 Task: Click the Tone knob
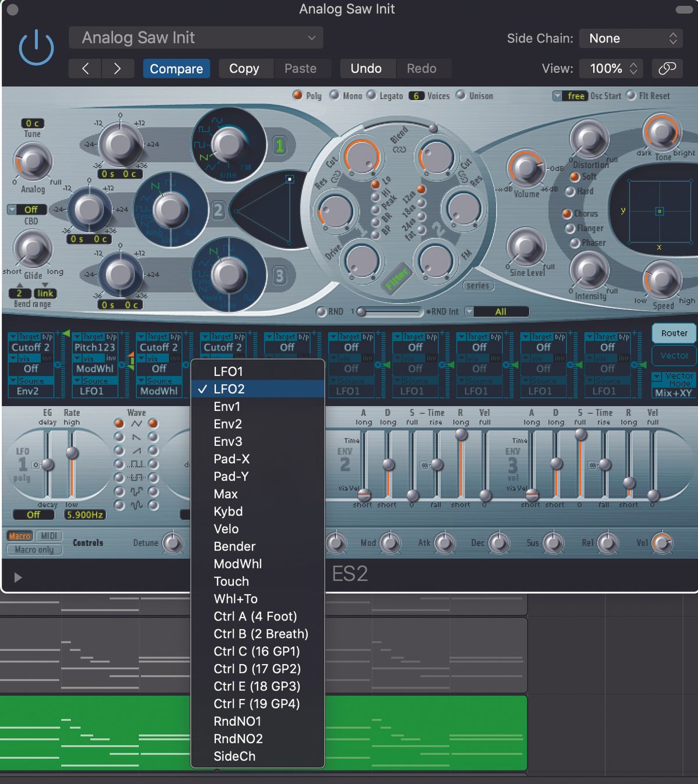663,133
